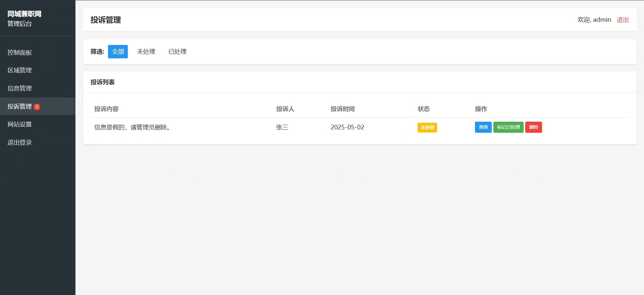Click the blue 查看 button
This screenshot has width=644, height=295.
point(483,127)
